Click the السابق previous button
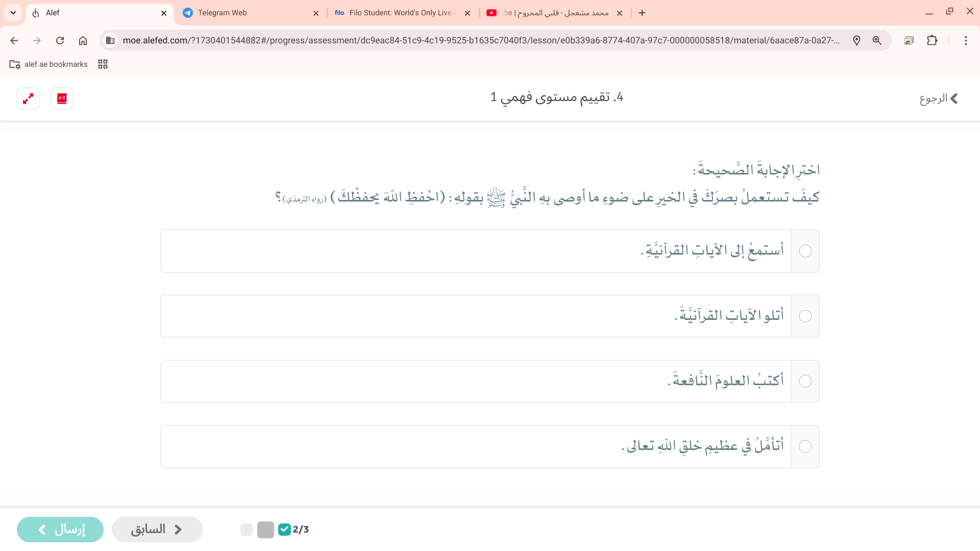The width and height of the screenshot is (980, 551). click(x=157, y=530)
